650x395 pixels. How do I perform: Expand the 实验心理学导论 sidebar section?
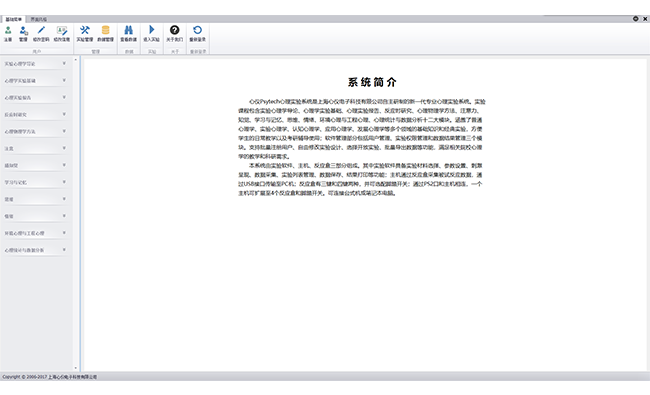[x=35, y=63]
